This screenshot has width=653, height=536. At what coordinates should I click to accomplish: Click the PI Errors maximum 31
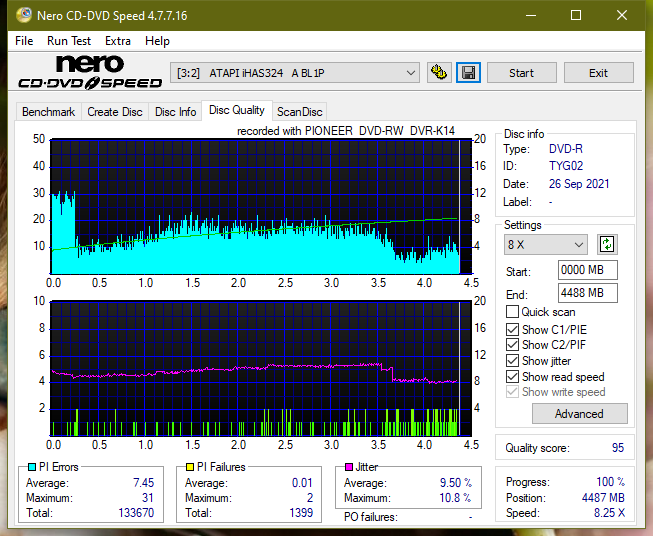[x=148, y=498]
